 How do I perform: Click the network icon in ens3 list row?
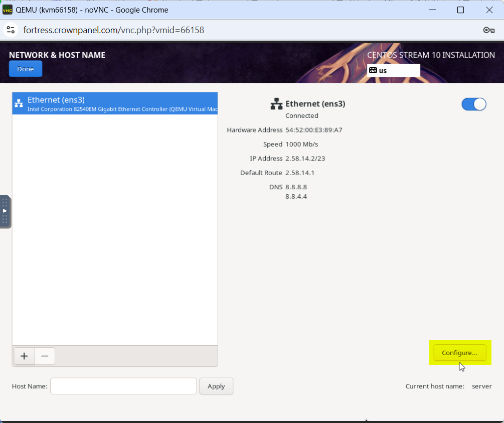[19, 103]
